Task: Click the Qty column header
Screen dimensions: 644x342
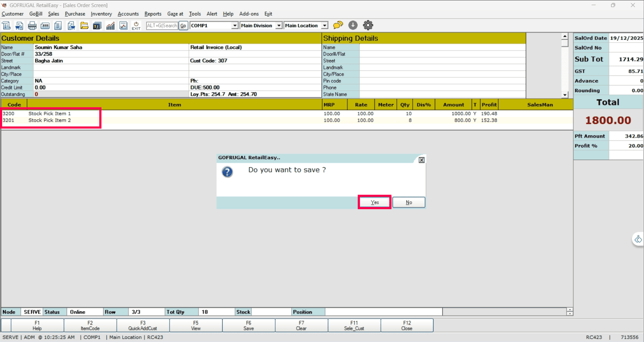Action: 405,105
